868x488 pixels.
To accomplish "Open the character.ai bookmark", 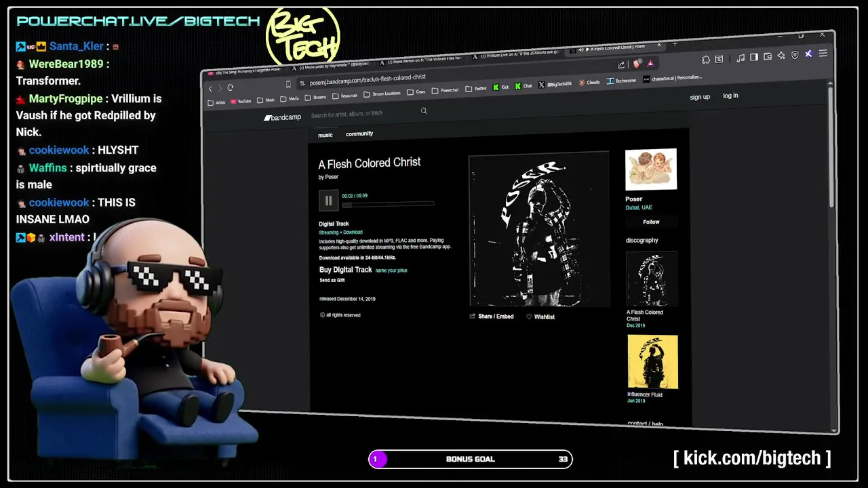I will tap(673, 79).
